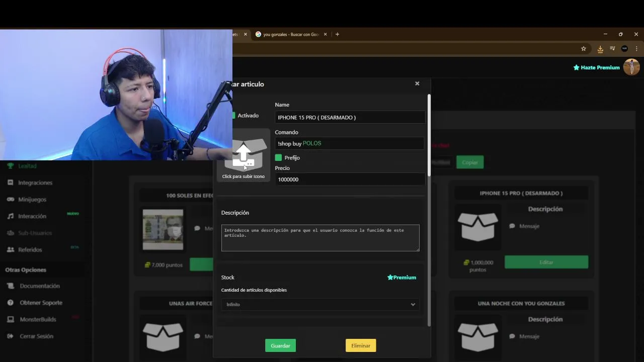Click the Premium star badge next to Stock
The image size is (644, 362).
401,278
